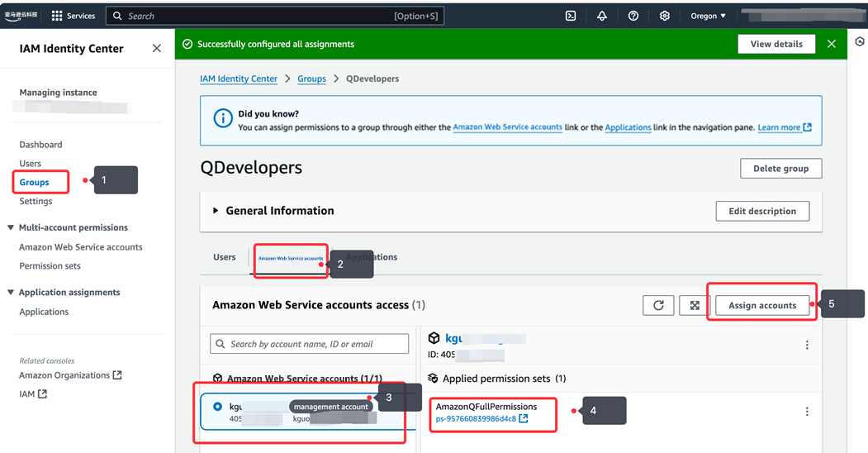Click the external link icon beside ps-957660839986d4c8

tap(523, 418)
